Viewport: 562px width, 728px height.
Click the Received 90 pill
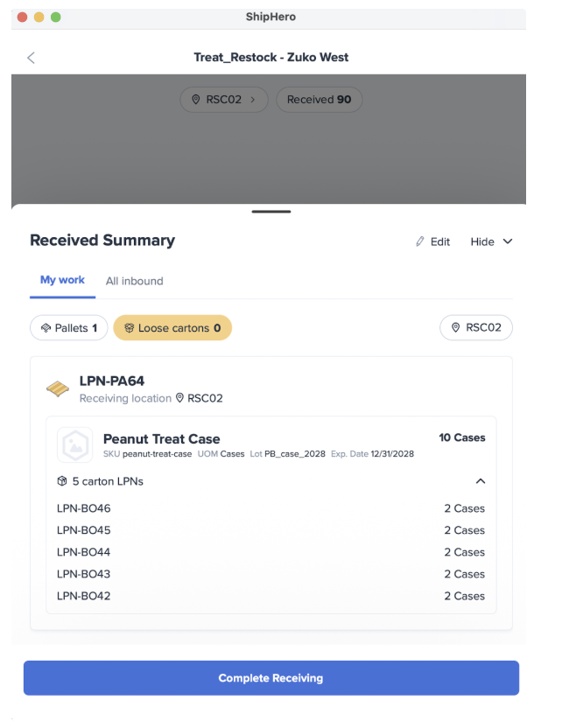pyautogui.click(x=319, y=100)
